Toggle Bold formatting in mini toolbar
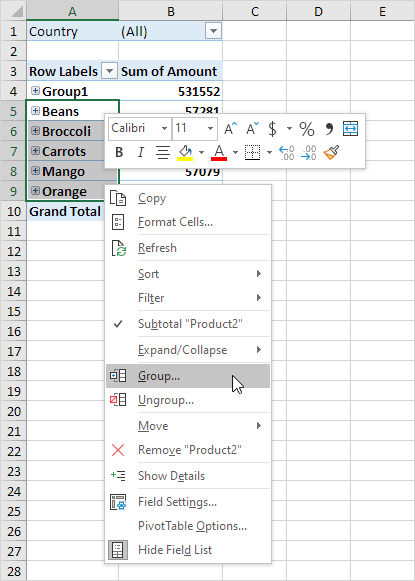 [x=119, y=152]
